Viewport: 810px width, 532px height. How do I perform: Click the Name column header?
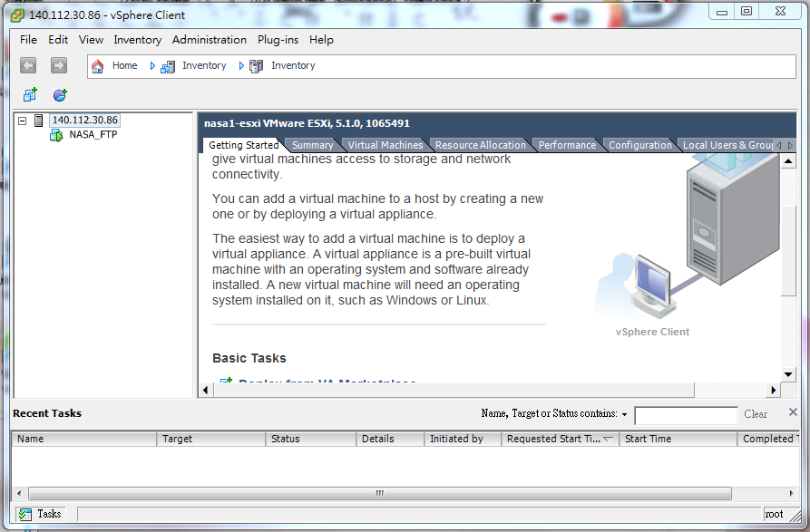click(x=83, y=440)
